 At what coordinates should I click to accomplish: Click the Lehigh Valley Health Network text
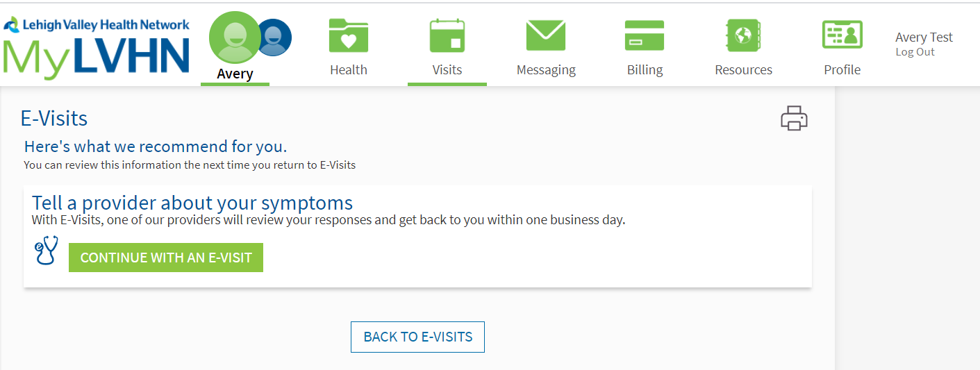point(106,25)
